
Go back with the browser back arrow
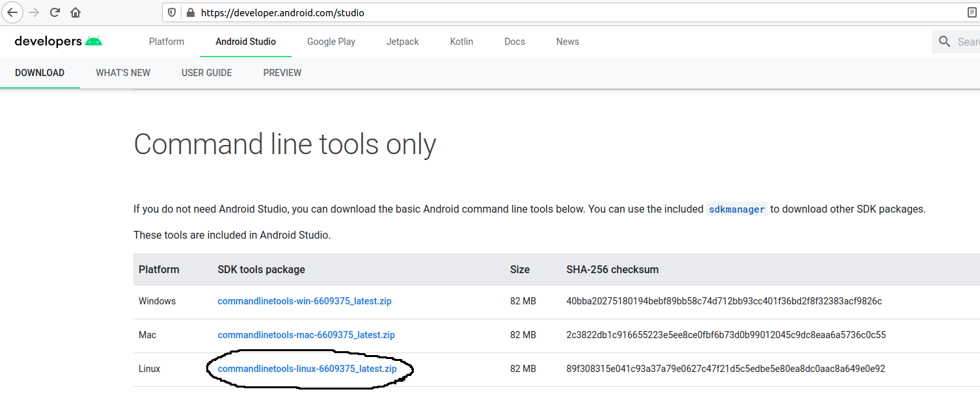[x=12, y=12]
